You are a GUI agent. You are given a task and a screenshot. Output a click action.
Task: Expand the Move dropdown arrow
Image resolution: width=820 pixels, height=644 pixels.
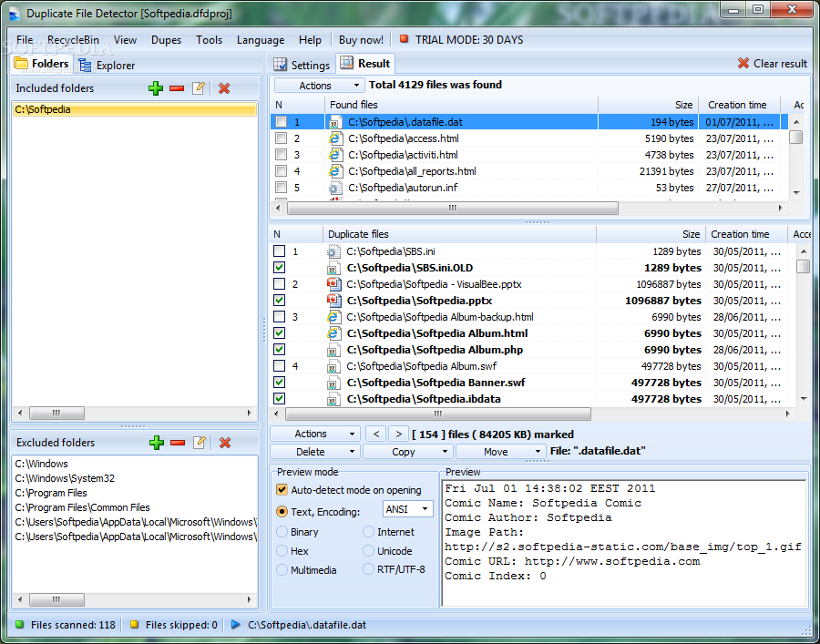coord(538,452)
